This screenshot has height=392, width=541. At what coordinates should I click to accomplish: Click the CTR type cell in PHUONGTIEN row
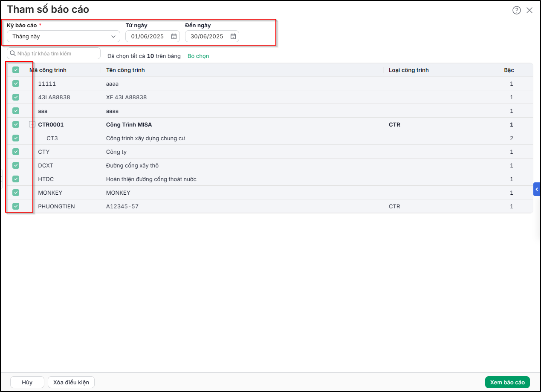coord(394,206)
